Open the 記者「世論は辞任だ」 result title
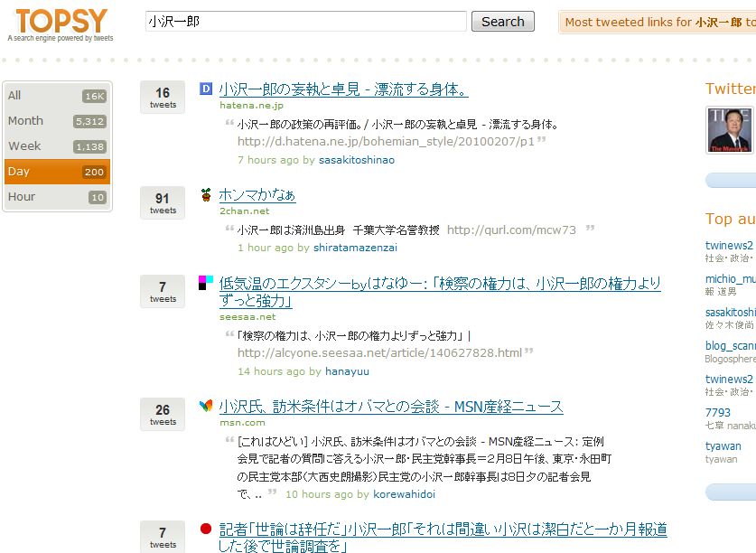 click(x=443, y=537)
